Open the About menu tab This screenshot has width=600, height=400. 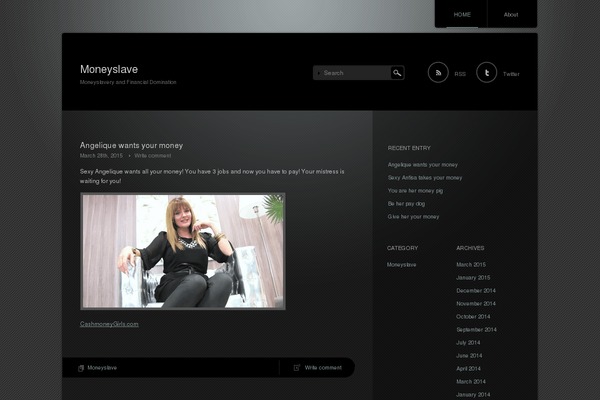511,15
